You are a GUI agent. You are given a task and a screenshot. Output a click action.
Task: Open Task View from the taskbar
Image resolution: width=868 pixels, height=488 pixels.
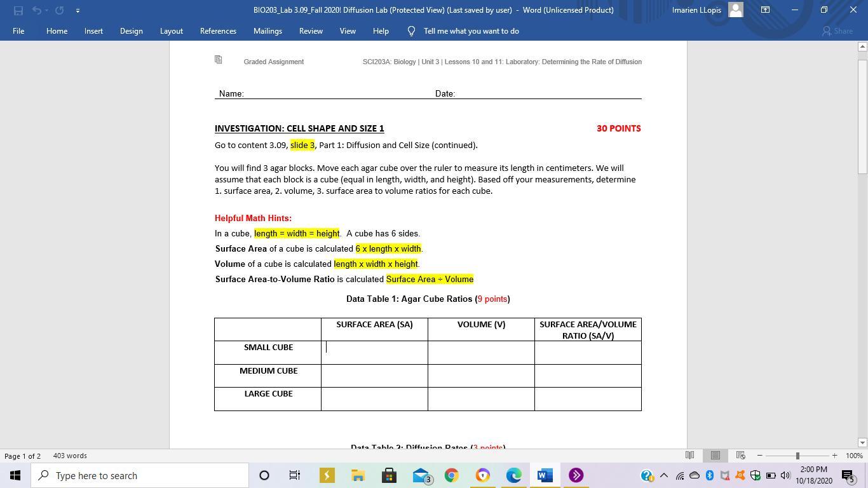[295, 475]
